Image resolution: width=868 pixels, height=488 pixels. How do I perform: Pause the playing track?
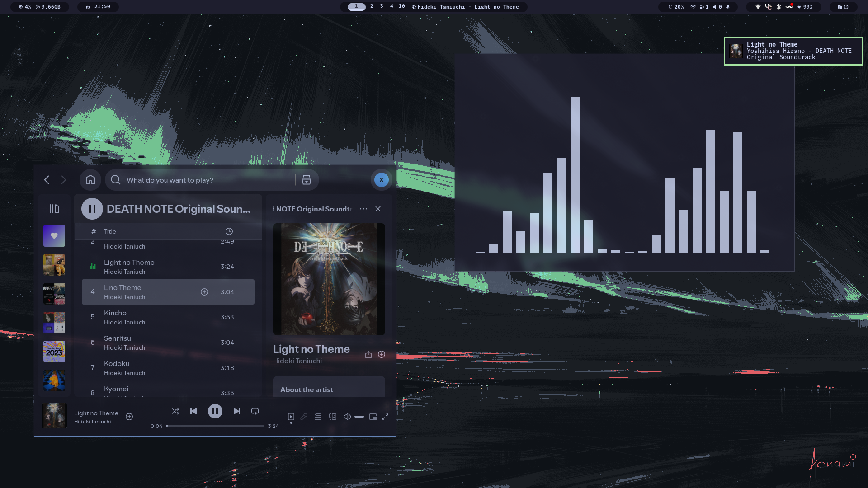click(x=216, y=411)
